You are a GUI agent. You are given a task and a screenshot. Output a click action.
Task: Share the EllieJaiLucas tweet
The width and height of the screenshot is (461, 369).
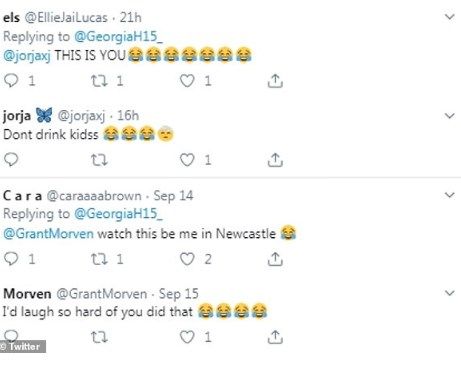pyautogui.click(x=275, y=81)
